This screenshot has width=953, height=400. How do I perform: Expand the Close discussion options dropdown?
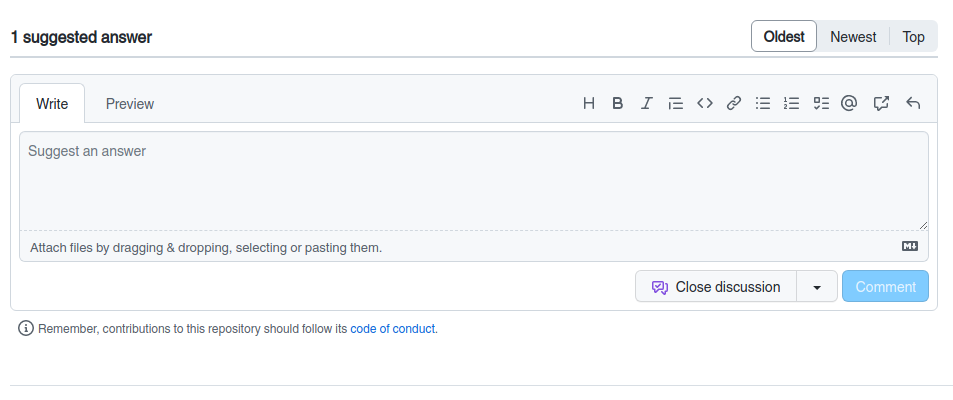pos(817,287)
